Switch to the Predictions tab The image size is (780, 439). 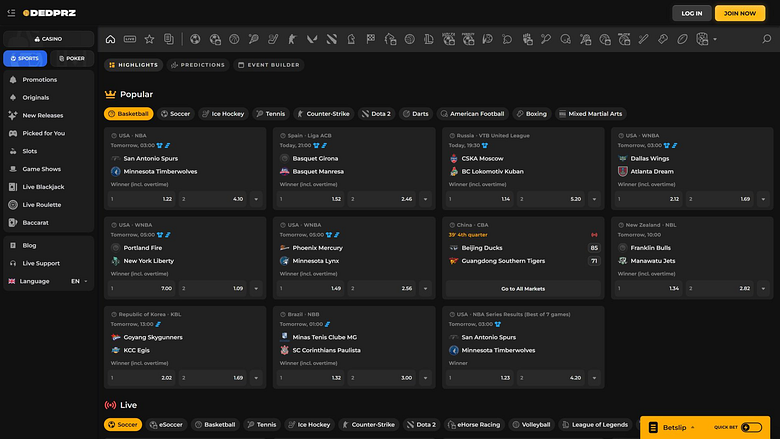[x=198, y=65]
